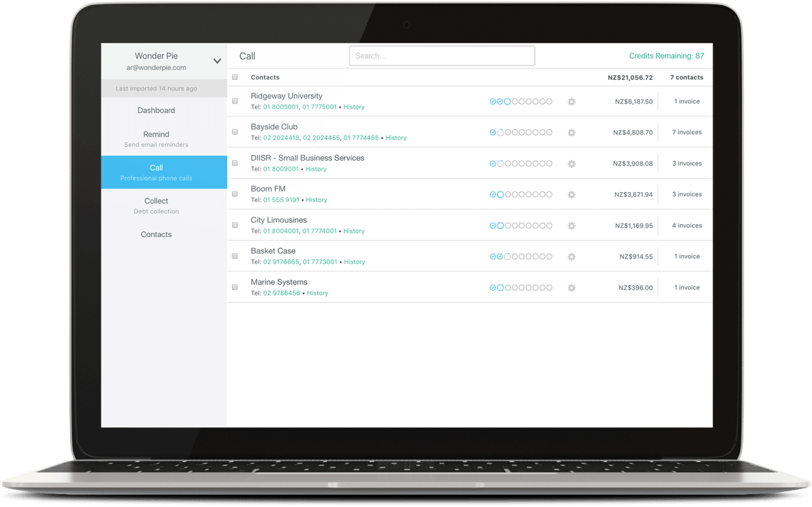
Task: Select all contacts with header checkbox
Action: click(235, 77)
